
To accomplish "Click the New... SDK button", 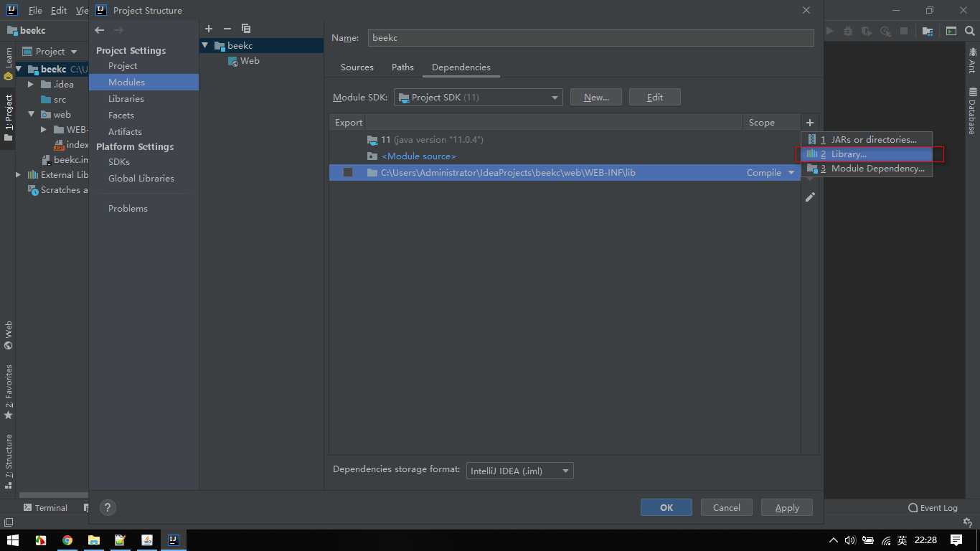I will coord(596,97).
